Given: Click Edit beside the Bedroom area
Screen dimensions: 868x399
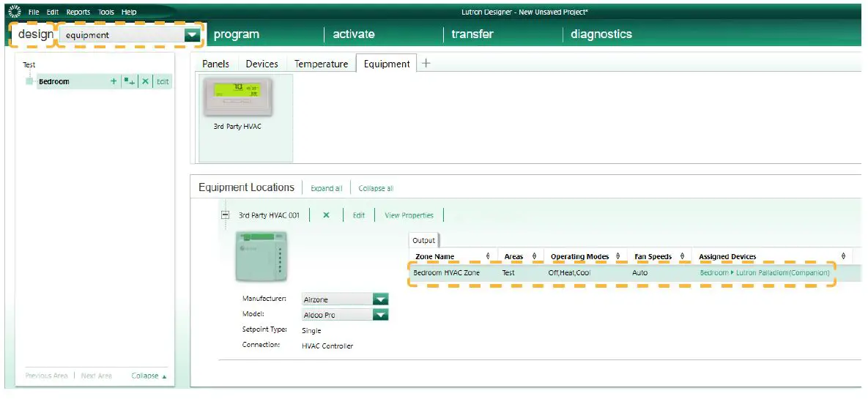Looking at the screenshot, I should [162, 81].
